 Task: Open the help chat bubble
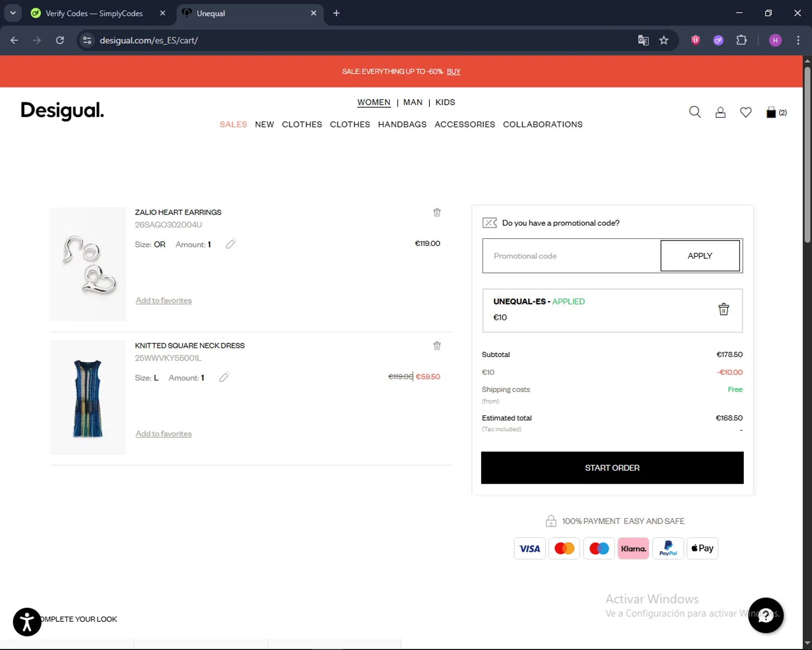pyautogui.click(x=766, y=615)
